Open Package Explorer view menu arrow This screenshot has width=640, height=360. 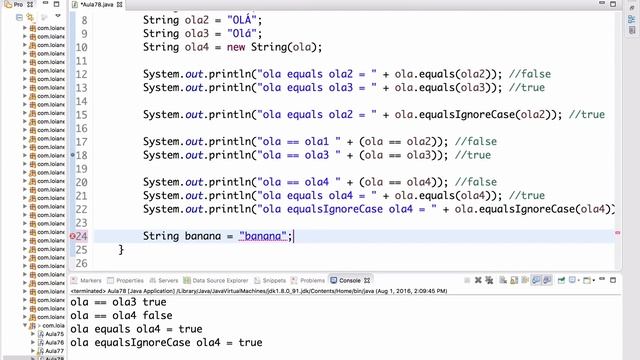point(58,16)
